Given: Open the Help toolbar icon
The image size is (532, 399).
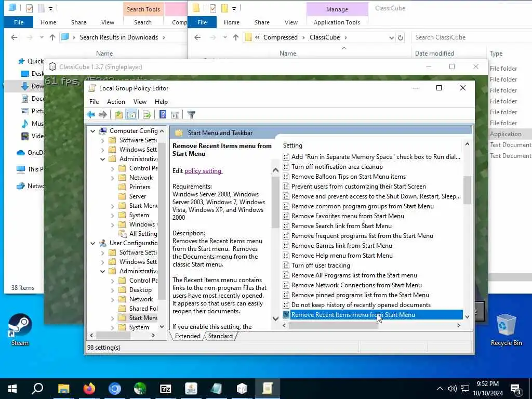Looking at the screenshot, I should pos(163,115).
